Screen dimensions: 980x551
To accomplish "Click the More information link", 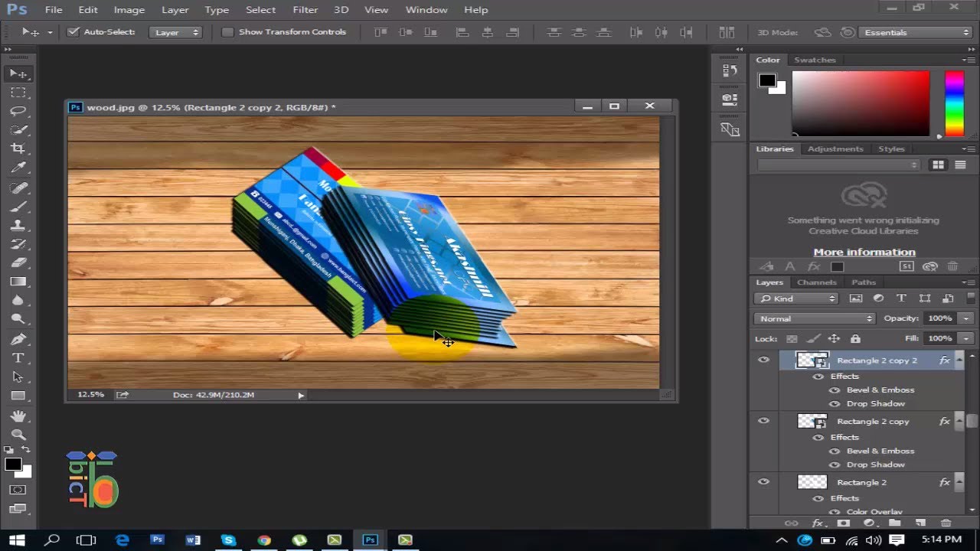I will click(x=864, y=252).
